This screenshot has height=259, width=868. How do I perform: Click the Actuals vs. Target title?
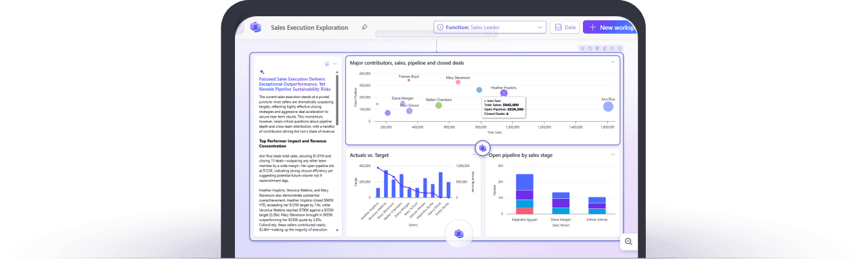coord(369,155)
